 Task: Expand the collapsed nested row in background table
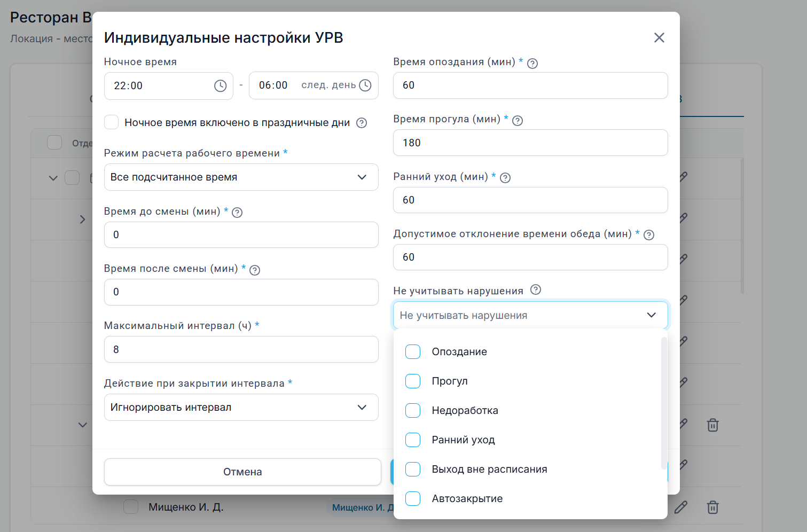coord(82,219)
